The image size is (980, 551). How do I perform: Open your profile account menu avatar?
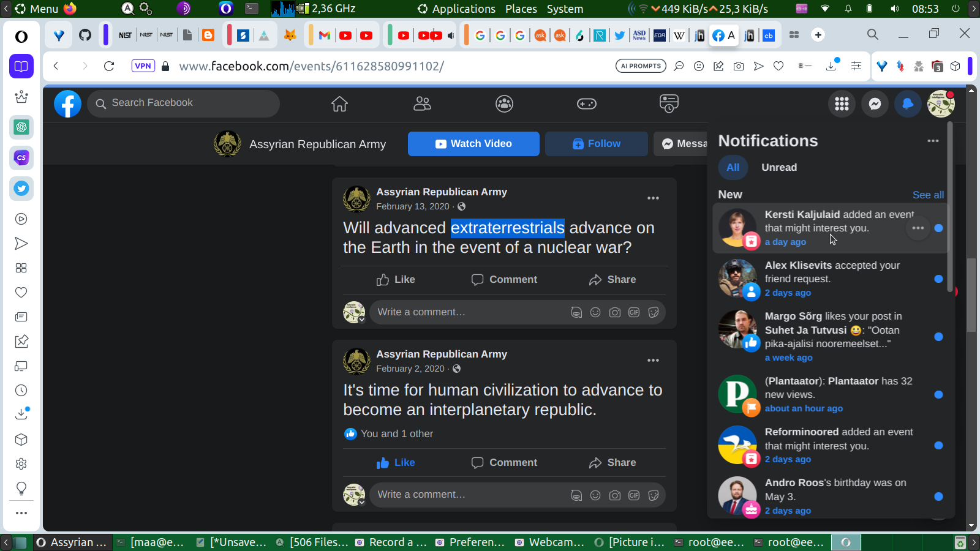tap(941, 104)
